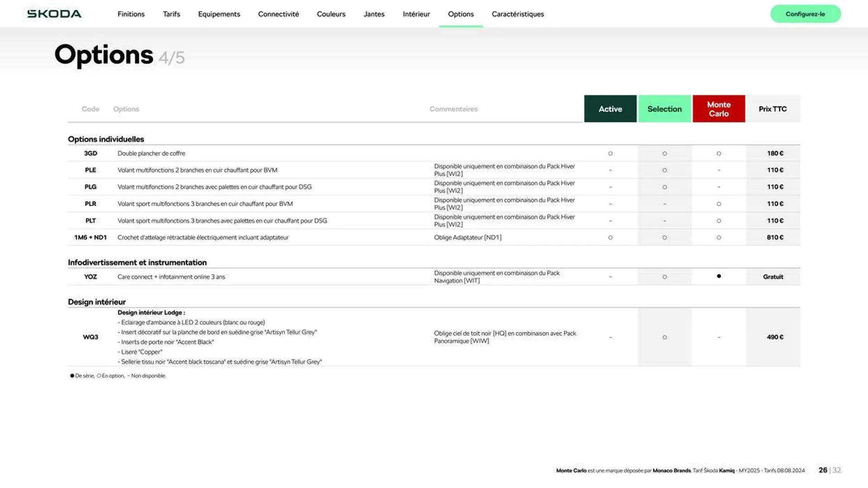Select the Active option circle for 1M6+ND1

point(610,237)
